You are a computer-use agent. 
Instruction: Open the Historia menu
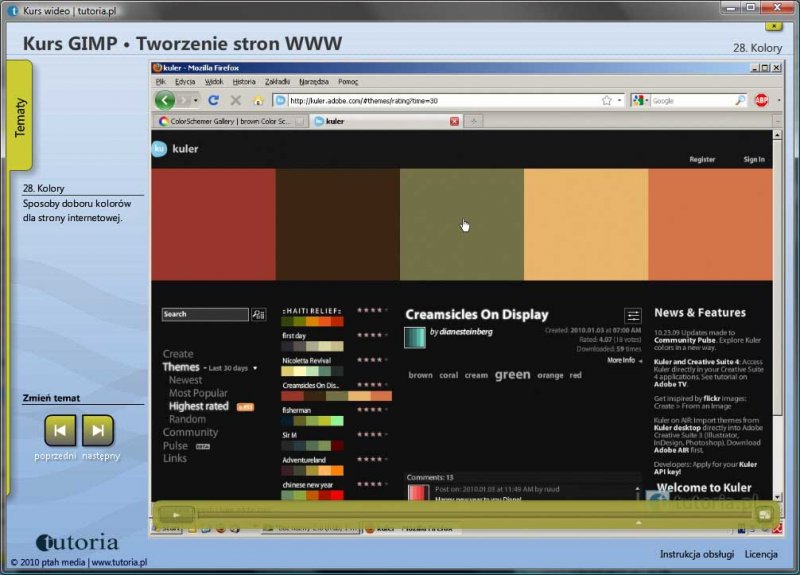(244, 82)
